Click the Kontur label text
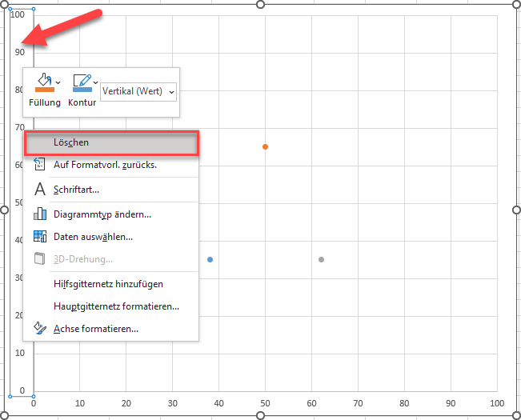Image resolution: width=521 pixels, height=420 pixels. pos(82,102)
